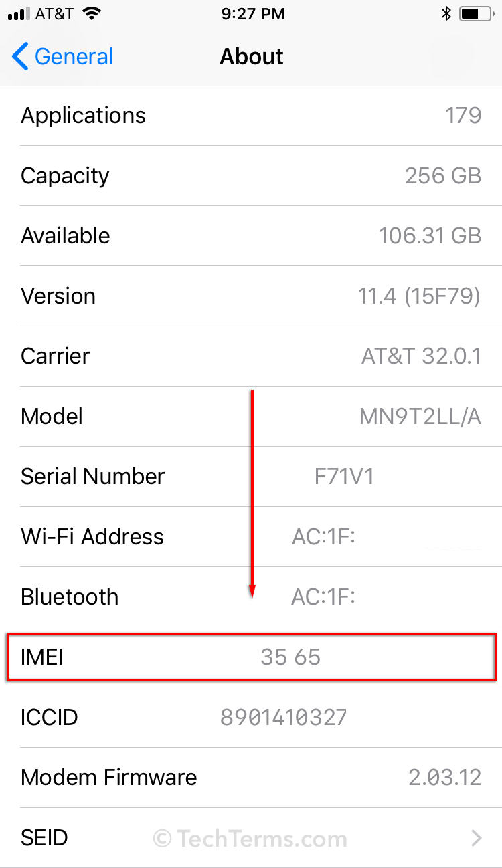Select the Applications row
The image size is (502, 868).
(x=251, y=116)
